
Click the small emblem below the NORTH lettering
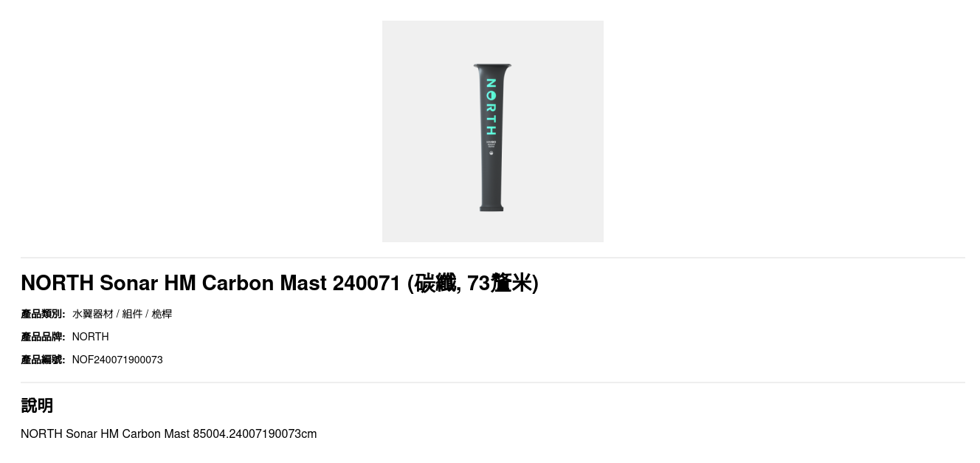491,154
